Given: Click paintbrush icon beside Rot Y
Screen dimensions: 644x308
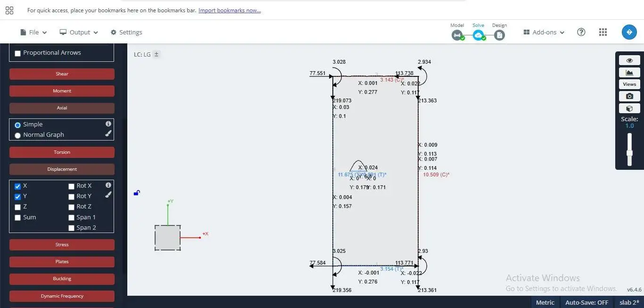Looking at the screenshot, I should (108, 194).
